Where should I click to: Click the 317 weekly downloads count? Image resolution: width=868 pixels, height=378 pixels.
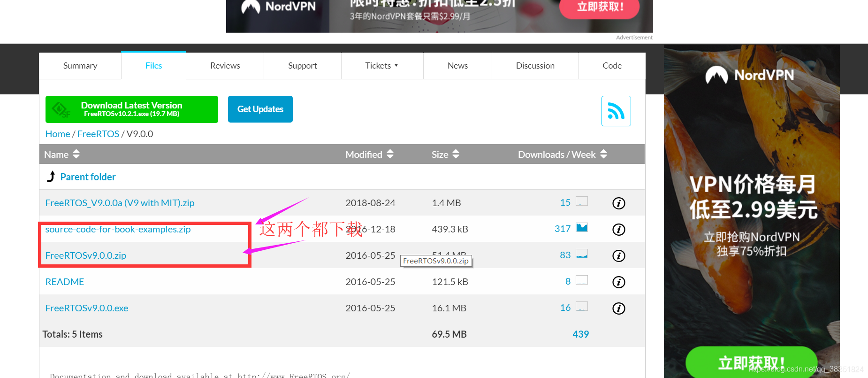563,229
